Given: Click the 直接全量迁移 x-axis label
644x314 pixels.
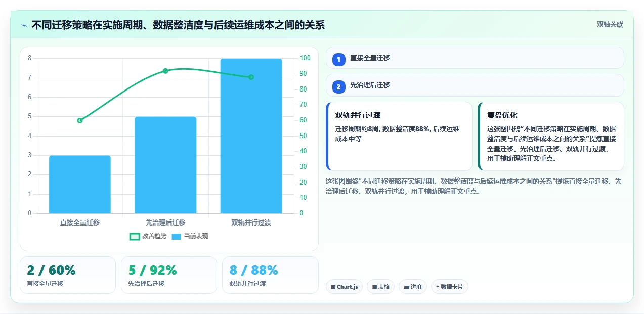Looking at the screenshot, I should pos(80,222).
